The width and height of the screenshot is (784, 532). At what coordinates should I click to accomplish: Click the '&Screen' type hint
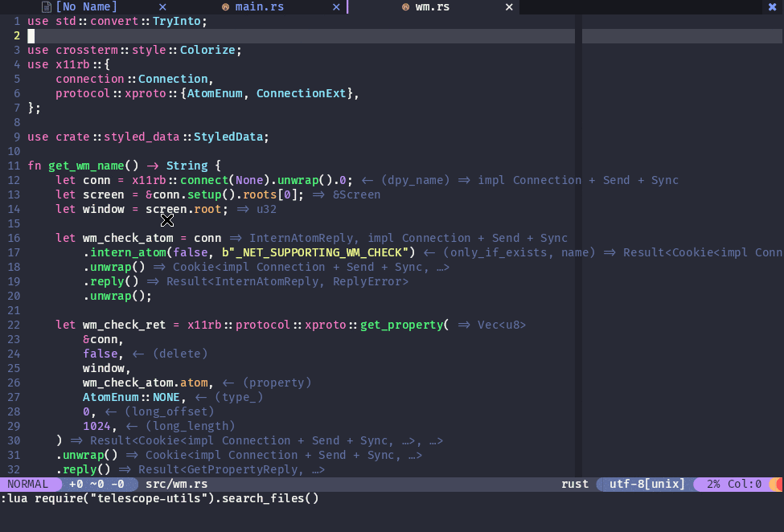point(356,194)
